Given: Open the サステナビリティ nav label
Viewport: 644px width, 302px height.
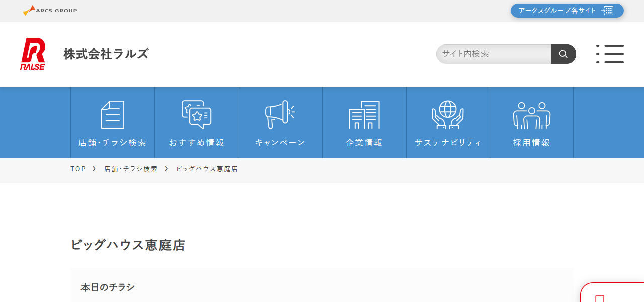Looking at the screenshot, I should (448, 143).
